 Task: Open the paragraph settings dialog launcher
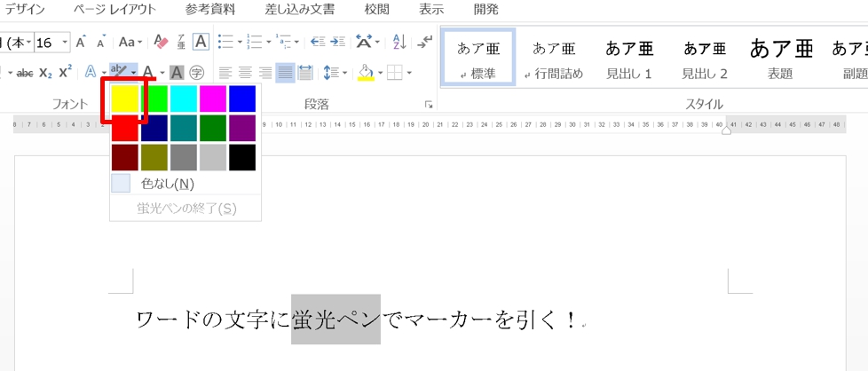pos(429,104)
